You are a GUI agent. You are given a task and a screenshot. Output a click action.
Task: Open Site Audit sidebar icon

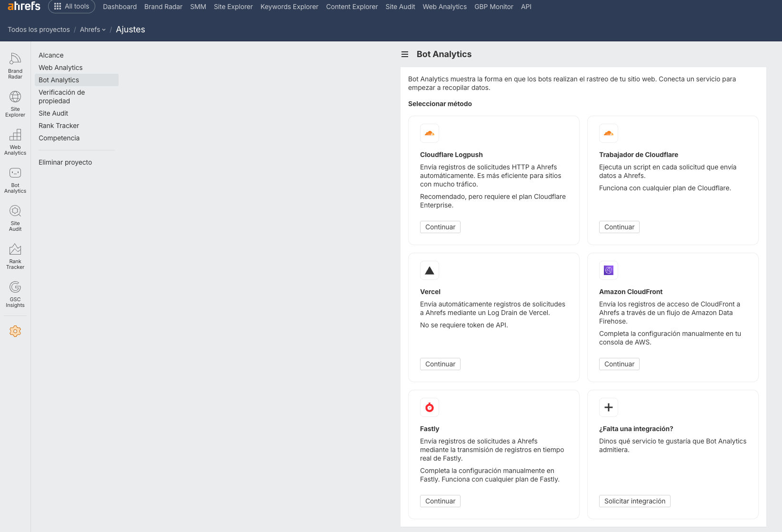point(15,218)
